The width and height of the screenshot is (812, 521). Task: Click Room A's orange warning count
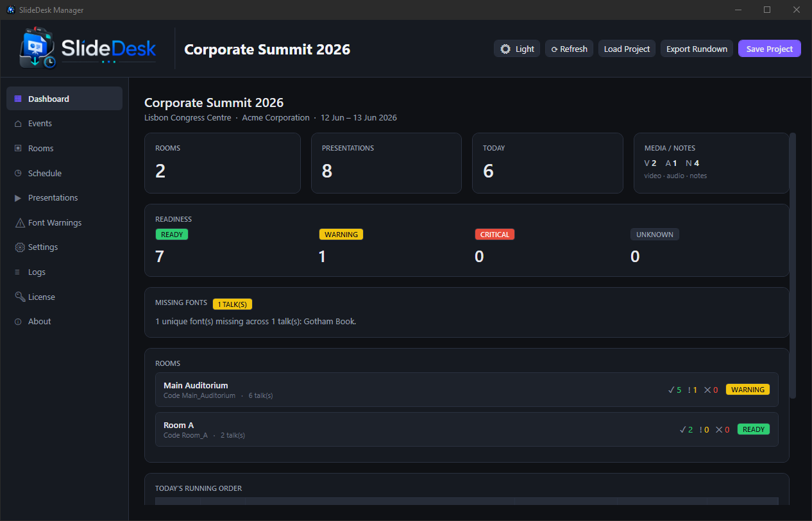click(x=704, y=429)
